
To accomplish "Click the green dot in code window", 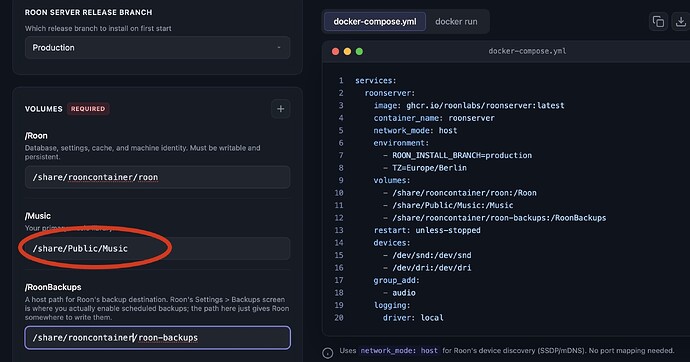I will (359, 51).
